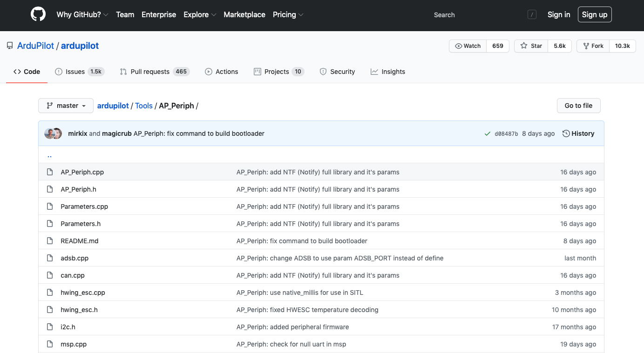Open the master branch selector
The width and height of the screenshot is (644, 353).
coord(66,106)
